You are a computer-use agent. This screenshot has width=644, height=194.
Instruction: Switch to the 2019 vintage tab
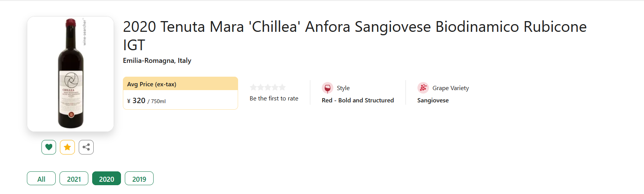[139, 179]
